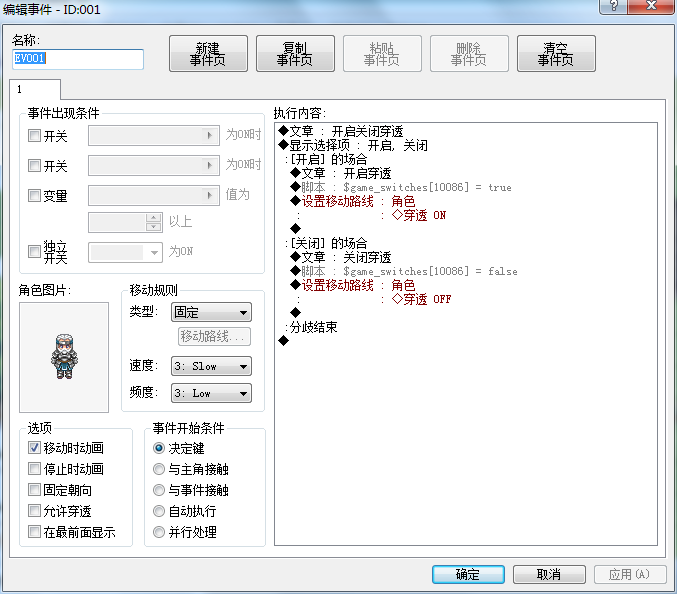Click the last empty ◆ command line

284,341
